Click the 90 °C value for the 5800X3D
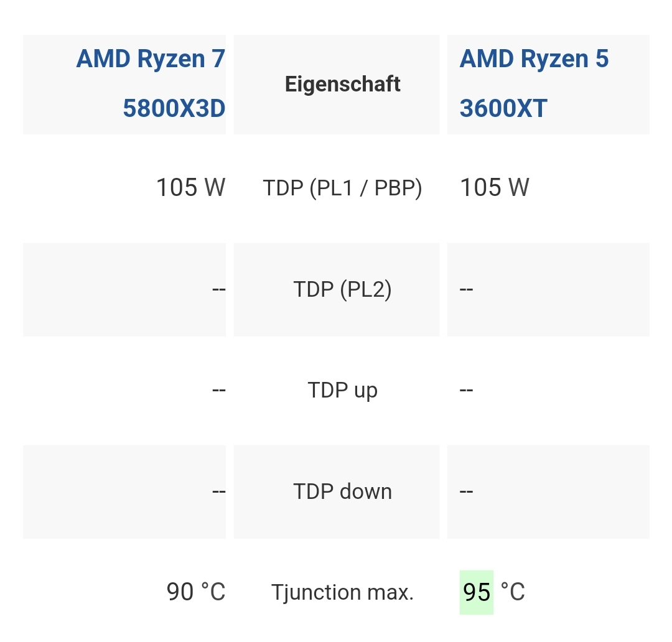672x642 pixels. 196,592
